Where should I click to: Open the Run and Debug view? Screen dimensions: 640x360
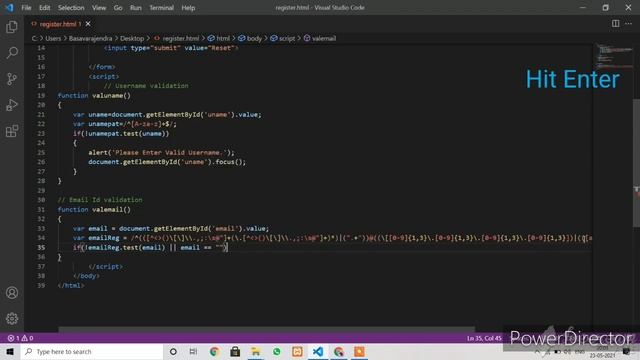click(12, 105)
